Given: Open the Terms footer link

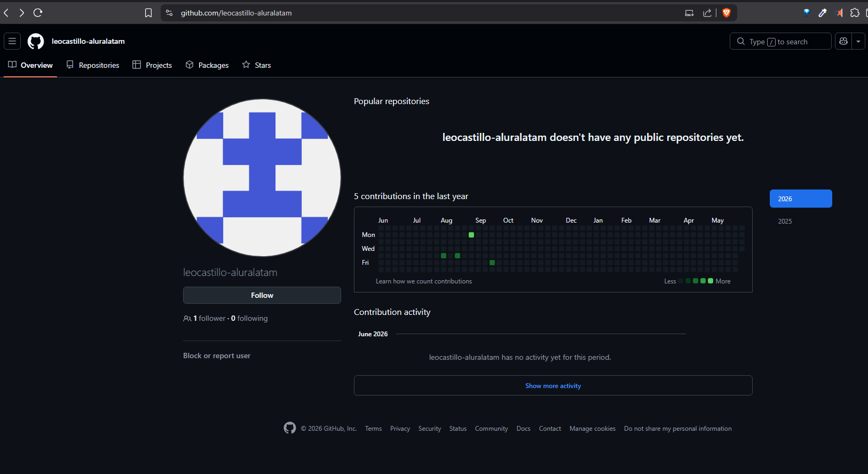Looking at the screenshot, I should (x=373, y=429).
